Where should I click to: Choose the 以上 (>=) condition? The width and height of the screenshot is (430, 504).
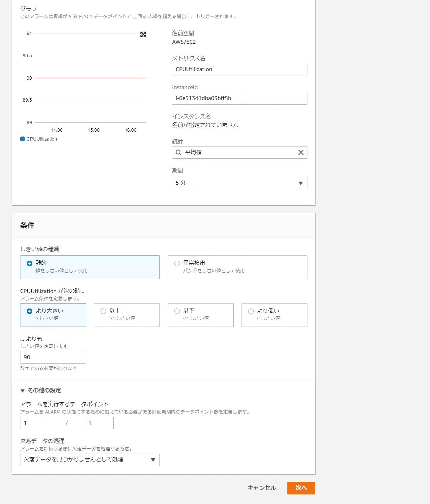pos(127,315)
